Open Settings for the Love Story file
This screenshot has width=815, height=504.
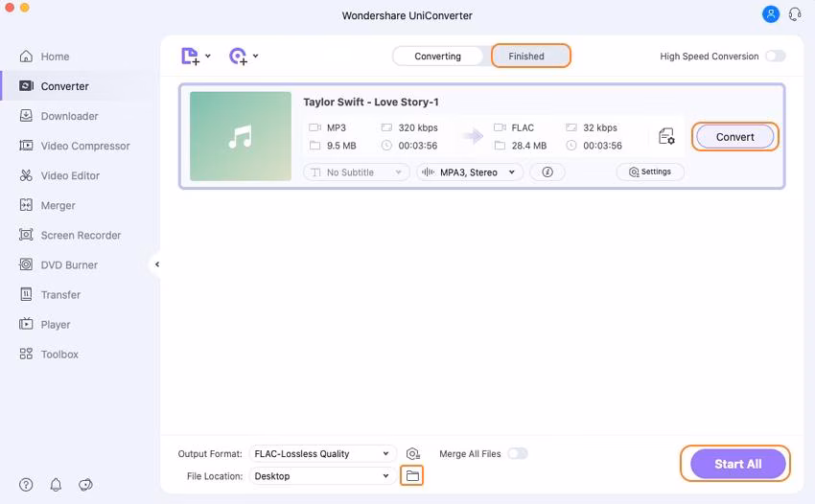coord(650,172)
